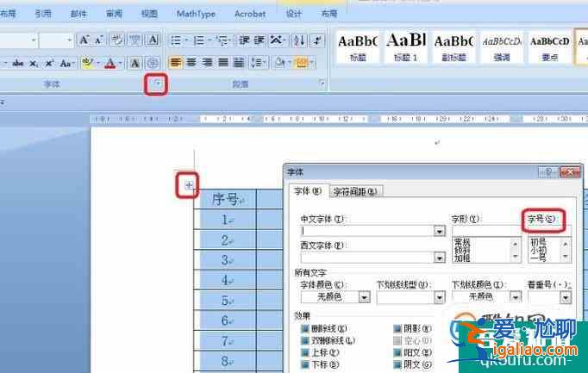Click the sort icon in paragraph group
Image resolution: width=588 pixels, height=373 pixels.
point(299,40)
